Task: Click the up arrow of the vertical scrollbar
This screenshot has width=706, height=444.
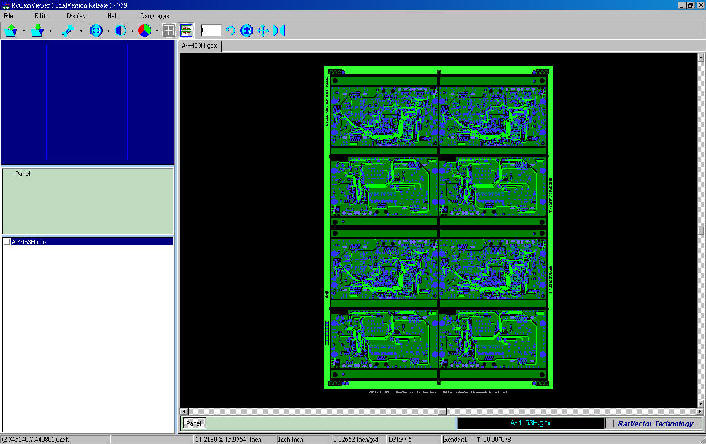Action: coord(701,57)
